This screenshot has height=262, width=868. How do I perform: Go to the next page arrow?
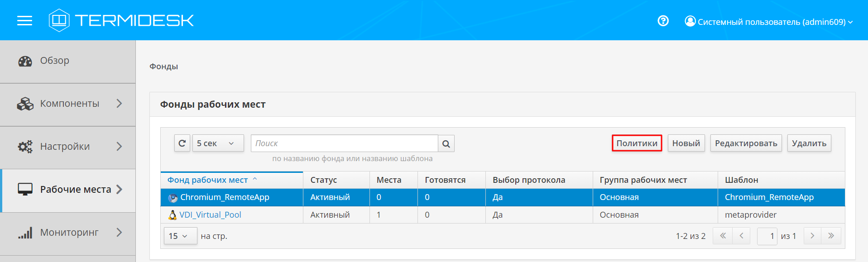(x=812, y=236)
